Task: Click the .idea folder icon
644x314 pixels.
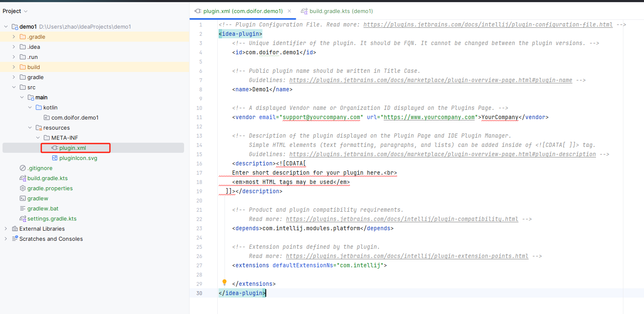Action: [23, 47]
